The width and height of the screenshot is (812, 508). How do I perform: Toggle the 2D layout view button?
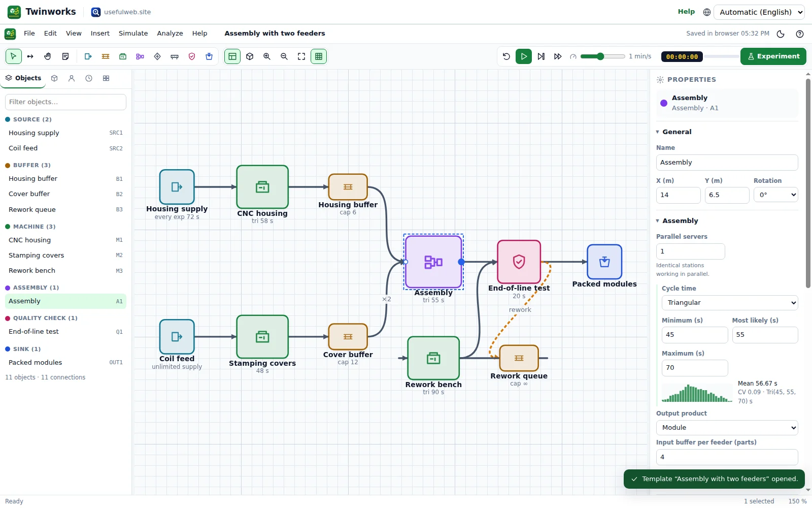click(232, 56)
